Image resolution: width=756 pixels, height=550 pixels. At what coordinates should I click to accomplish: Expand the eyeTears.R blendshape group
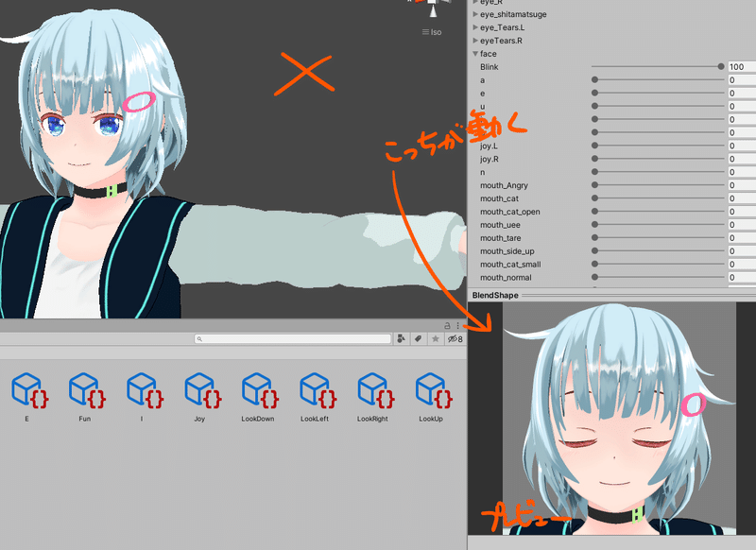tap(475, 41)
